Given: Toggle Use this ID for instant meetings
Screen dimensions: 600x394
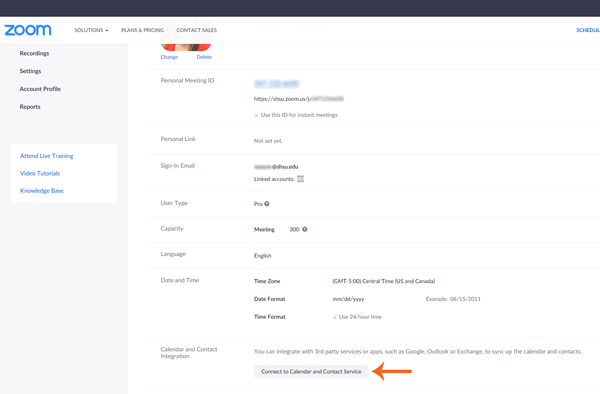Looking at the screenshot, I should click(x=295, y=115).
